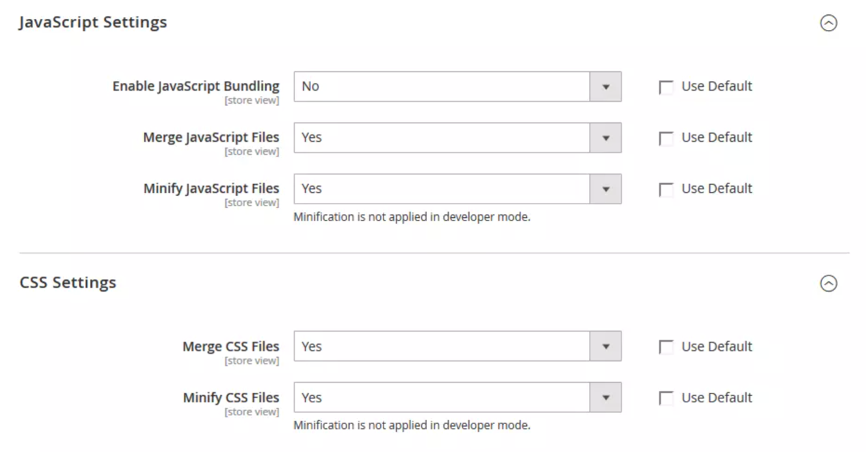This screenshot has height=454, width=868.
Task: Open the Enable JavaScript Bundling dropdown
Action: 437,86
